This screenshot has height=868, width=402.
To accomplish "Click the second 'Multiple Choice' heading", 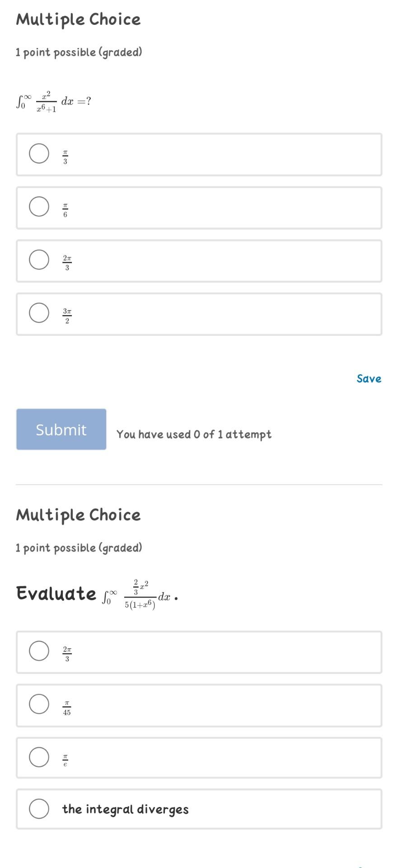I will 78,514.
